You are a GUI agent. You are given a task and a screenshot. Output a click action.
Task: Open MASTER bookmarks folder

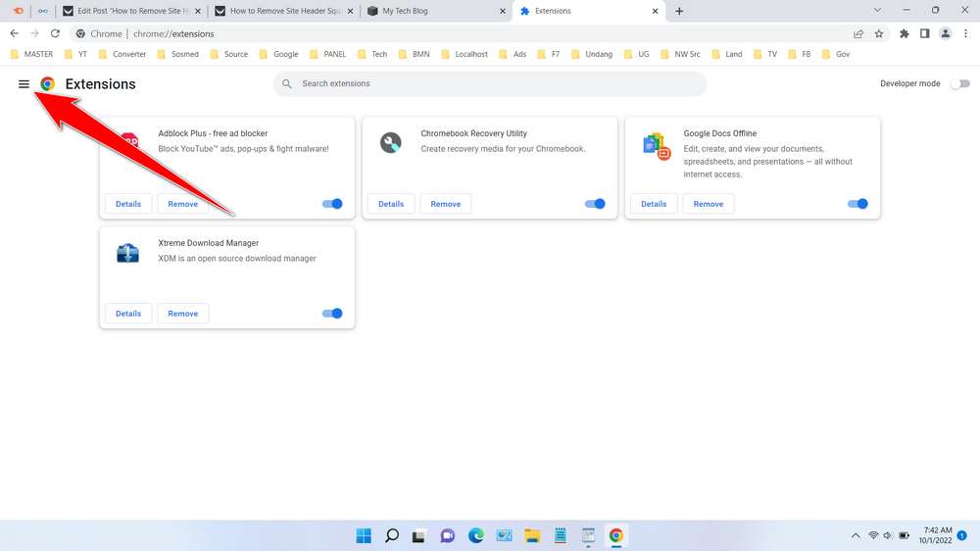click(x=32, y=54)
